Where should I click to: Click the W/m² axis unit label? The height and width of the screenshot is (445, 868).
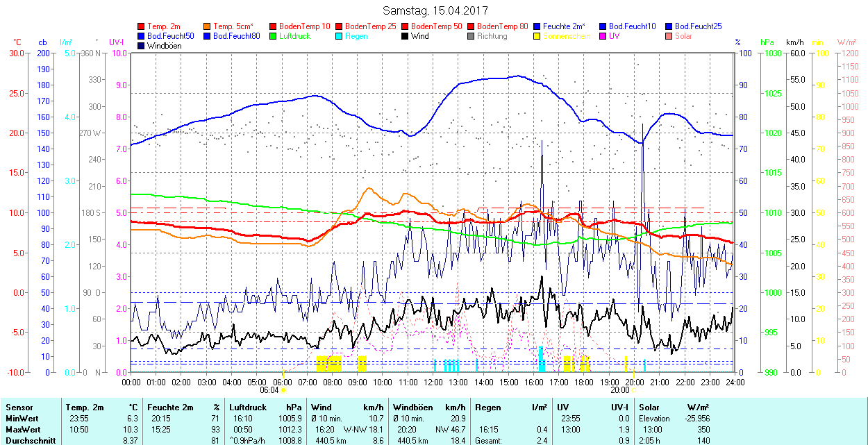[847, 42]
